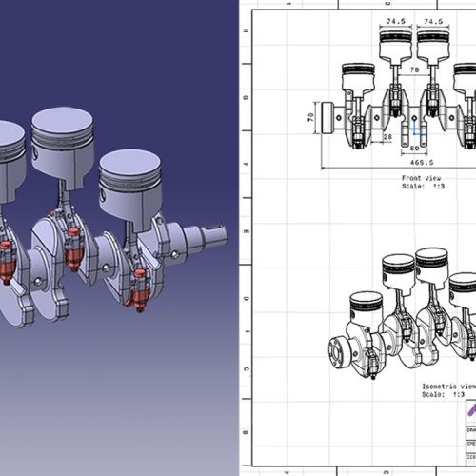This screenshot has height=476, width=476.
Task: Select the Front view label text
Action: coord(421,178)
